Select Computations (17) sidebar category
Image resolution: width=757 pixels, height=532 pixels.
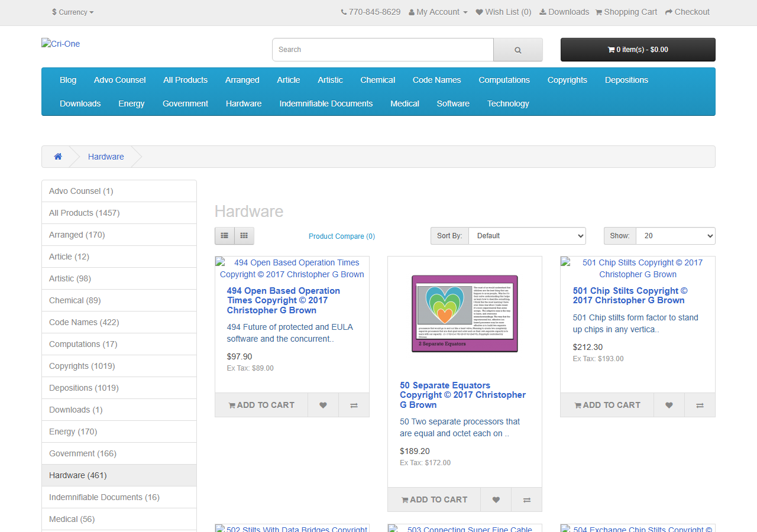click(119, 344)
